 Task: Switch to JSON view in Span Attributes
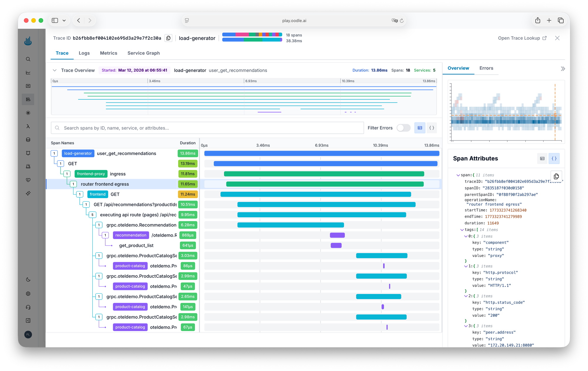(x=554, y=158)
